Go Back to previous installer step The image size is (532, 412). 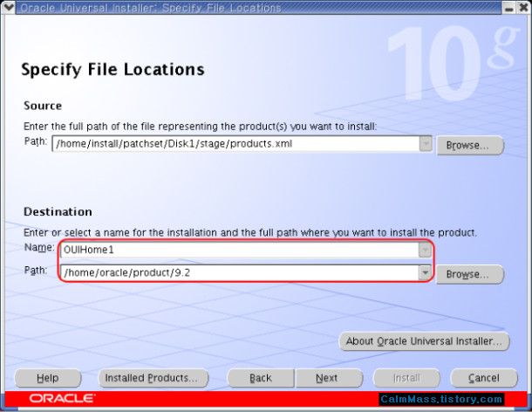point(261,378)
